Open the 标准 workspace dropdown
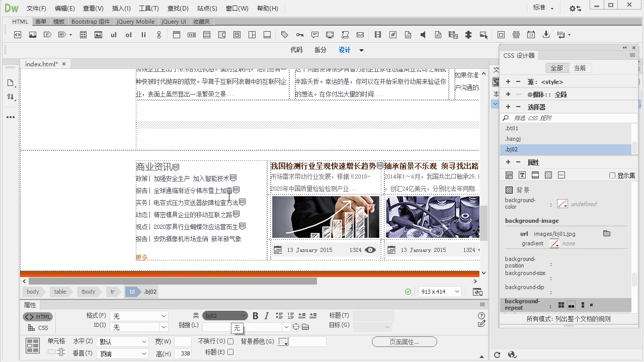Viewport: 644px width, 362px height. [x=543, y=8]
